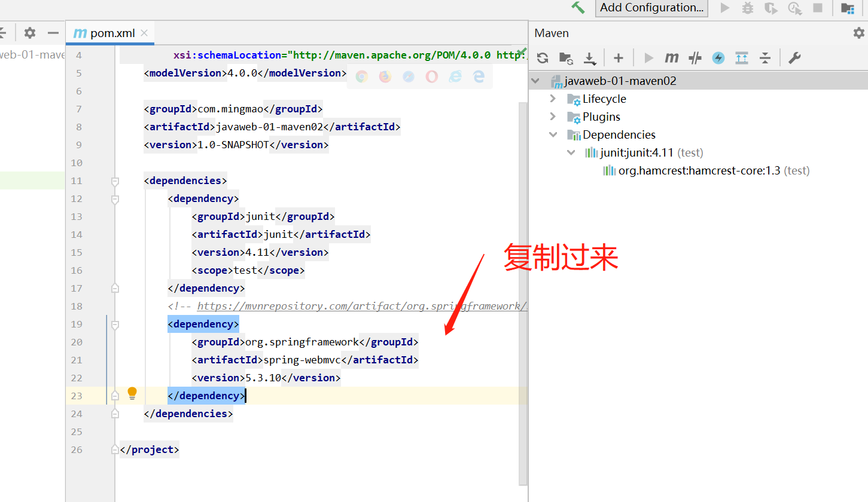Click the Debug bug icon
This screenshot has height=502, width=868.
pos(748,8)
